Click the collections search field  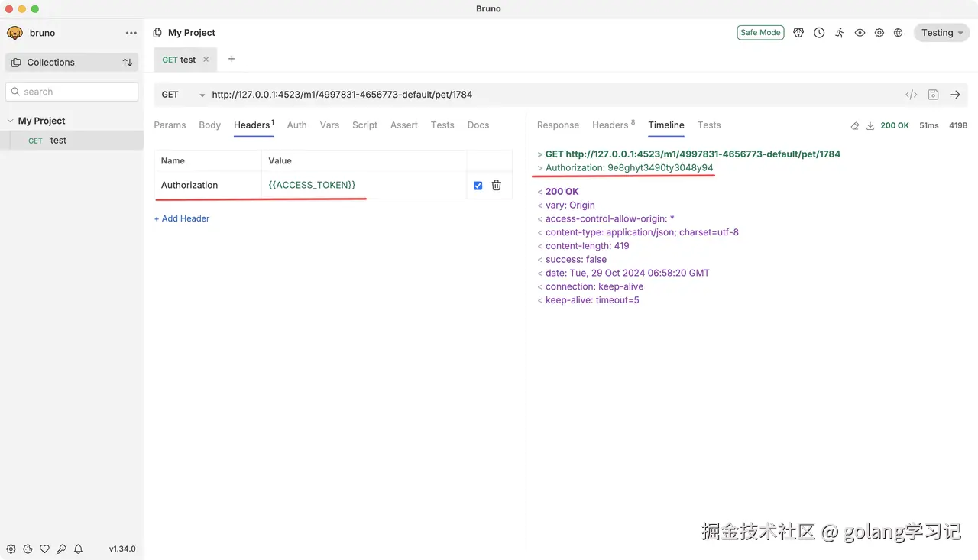click(x=73, y=92)
